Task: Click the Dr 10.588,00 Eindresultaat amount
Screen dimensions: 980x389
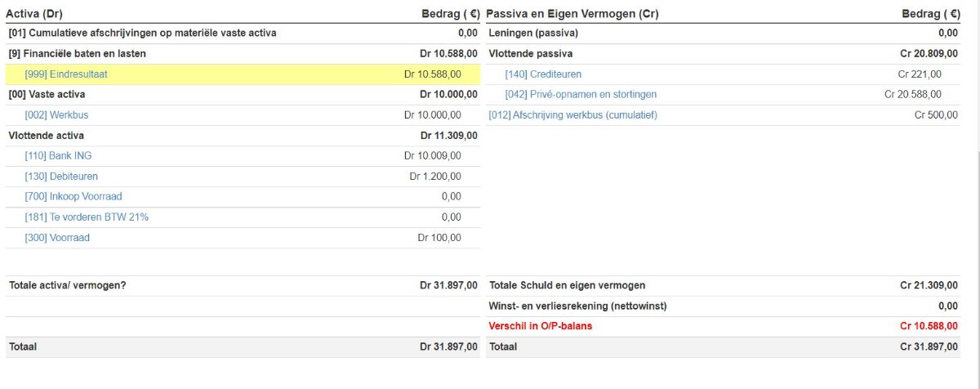Action: pyautogui.click(x=433, y=74)
